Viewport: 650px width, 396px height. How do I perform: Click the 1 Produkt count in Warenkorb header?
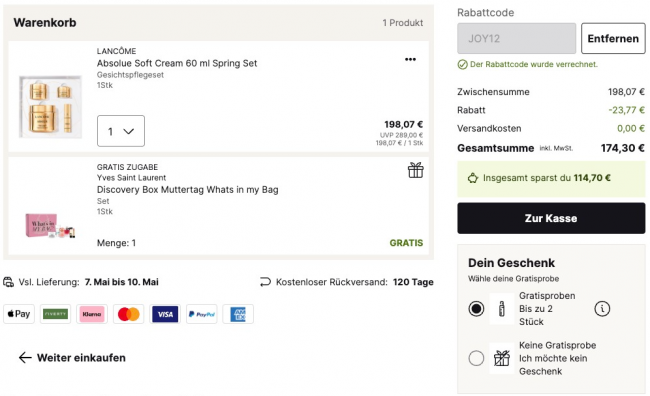403,23
